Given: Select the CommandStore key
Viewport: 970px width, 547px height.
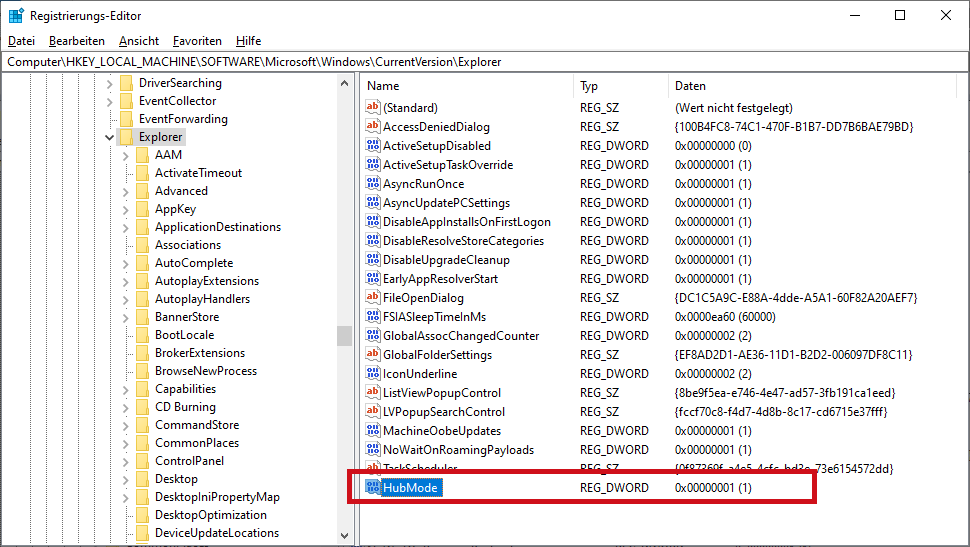Looking at the screenshot, I should pos(197,424).
